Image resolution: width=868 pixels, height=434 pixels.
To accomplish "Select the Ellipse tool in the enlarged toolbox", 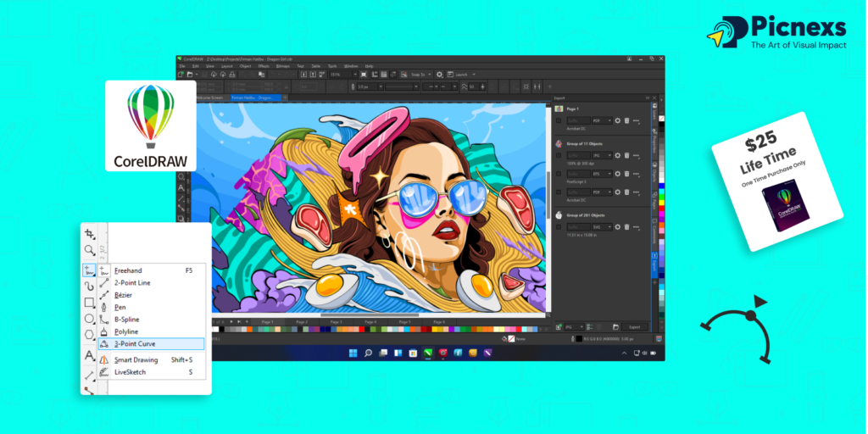I will click(x=89, y=319).
